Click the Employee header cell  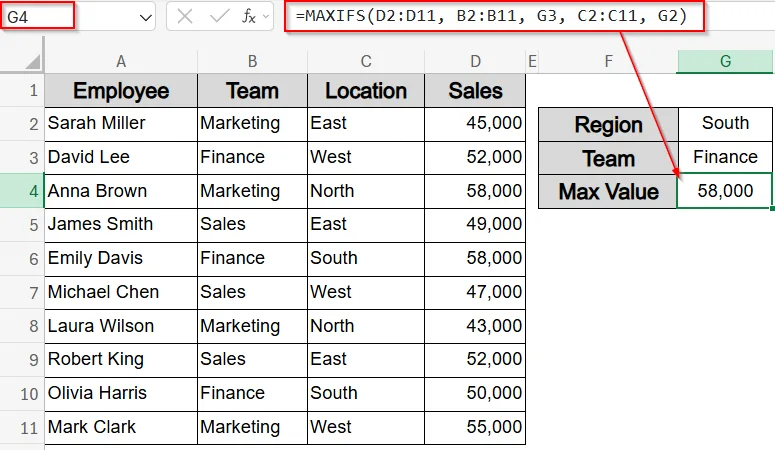(121, 91)
